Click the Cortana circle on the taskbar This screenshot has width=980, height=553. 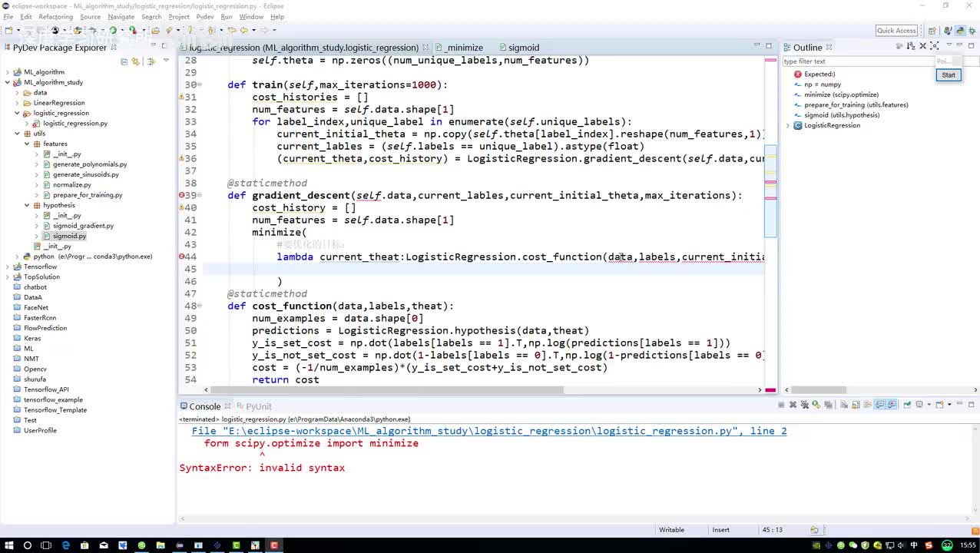[x=28, y=545]
